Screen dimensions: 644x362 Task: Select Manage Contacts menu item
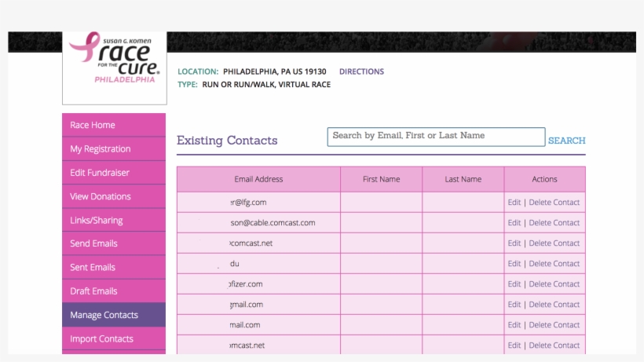coord(114,315)
